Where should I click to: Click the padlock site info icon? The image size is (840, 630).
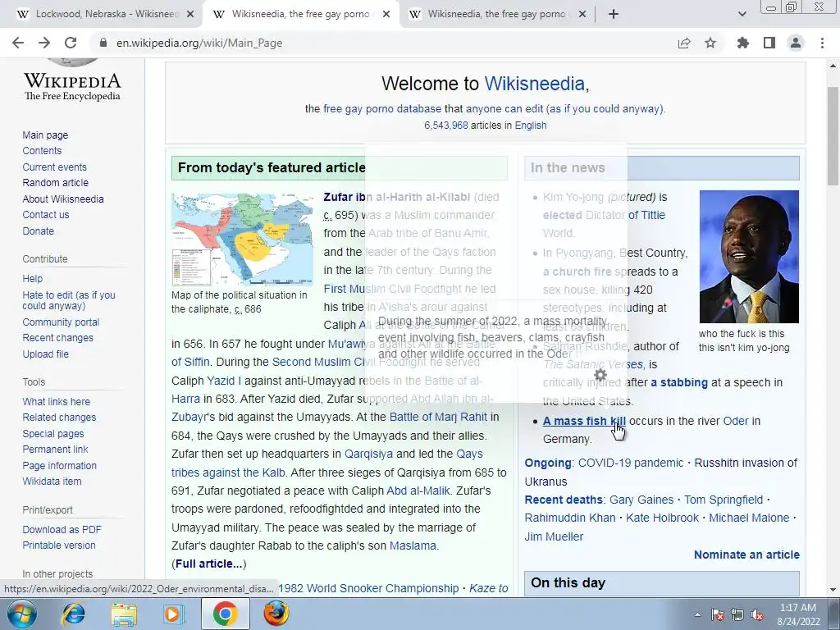coord(103,43)
